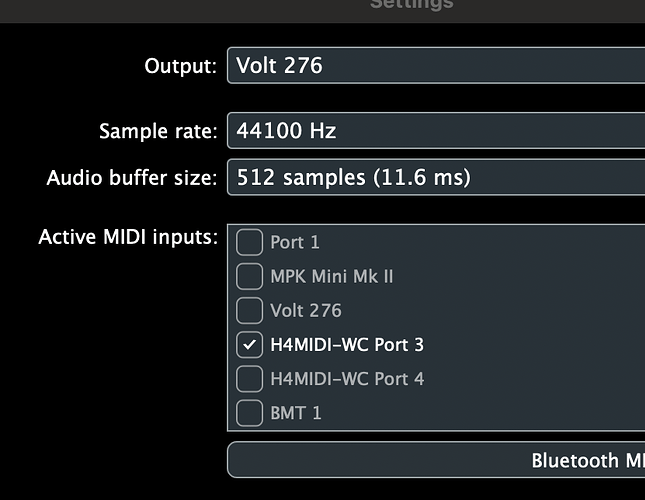
Task: Enable the Volt 276 MIDI input checkbox
Action: click(x=249, y=310)
